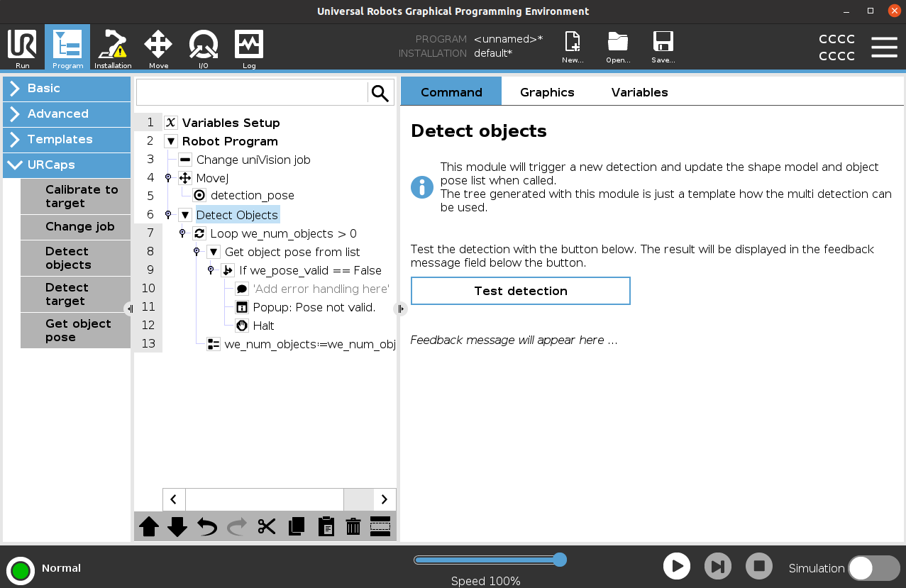Select If we_pose_valid == False node
This screenshot has width=906, height=588.
[310, 270]
